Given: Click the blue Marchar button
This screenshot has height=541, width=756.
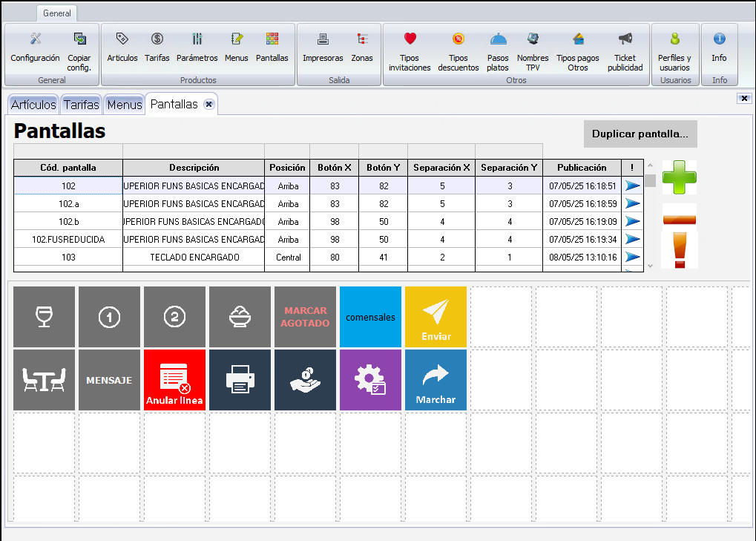Looking at the screenshot, I should point(435,380).
